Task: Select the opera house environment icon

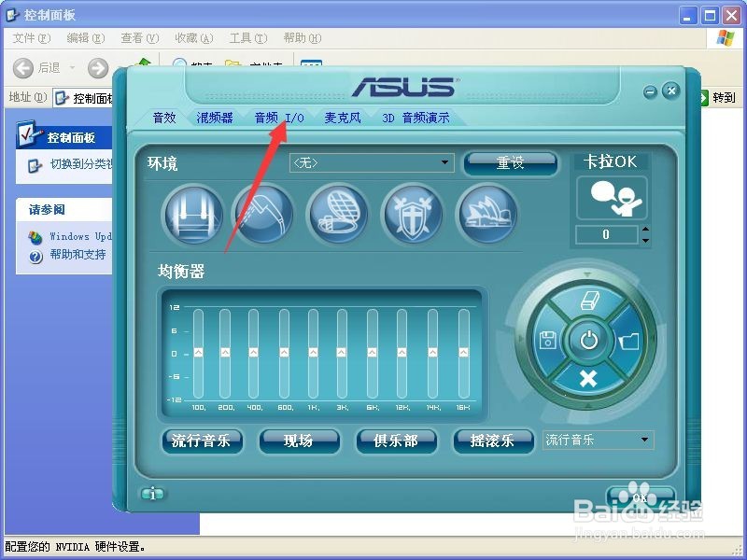Action: 486,214
